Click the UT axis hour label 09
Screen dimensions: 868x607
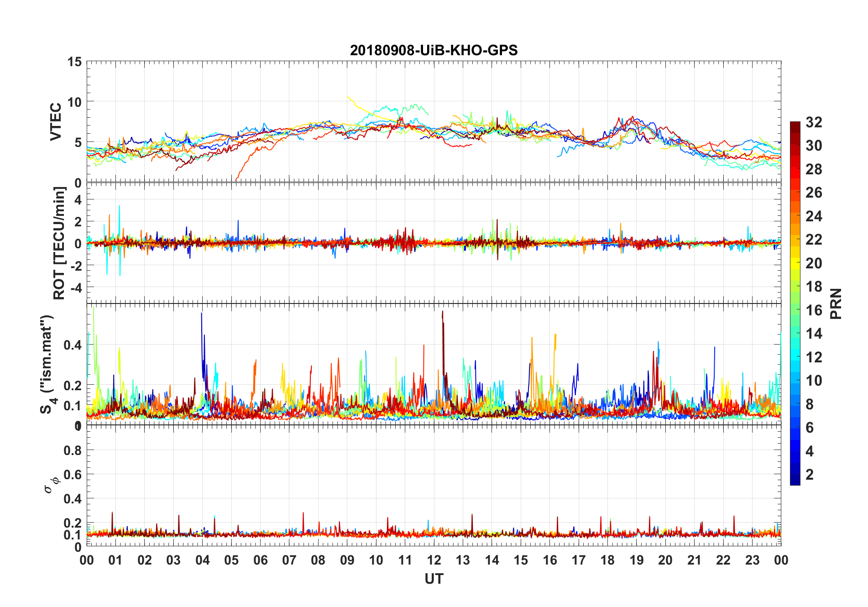(x=347, y=560)
